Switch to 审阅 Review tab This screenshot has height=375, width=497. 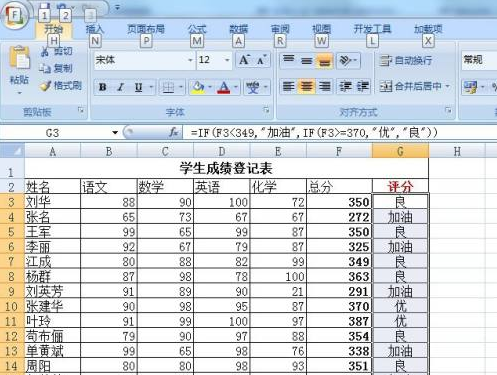tap(280, 29)
